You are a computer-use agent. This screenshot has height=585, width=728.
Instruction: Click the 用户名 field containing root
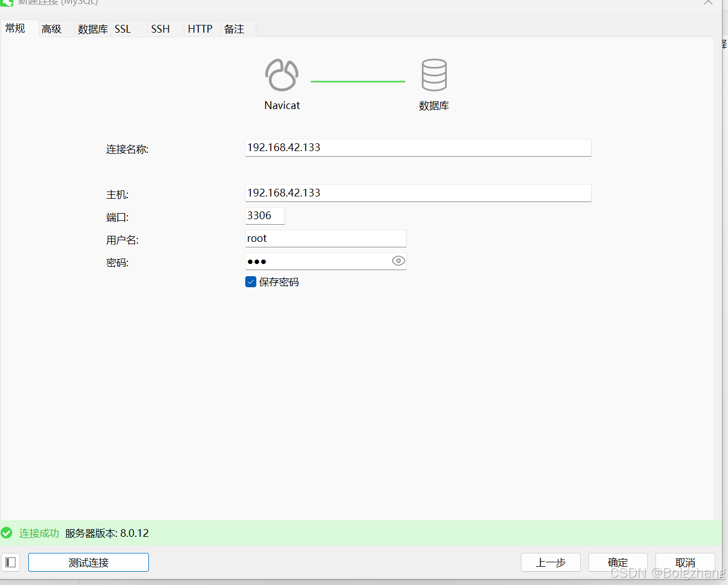pos(326,239)
